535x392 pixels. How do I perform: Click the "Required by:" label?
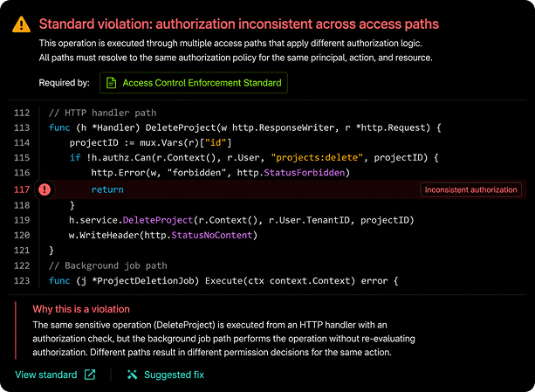(x=64, y=83)
